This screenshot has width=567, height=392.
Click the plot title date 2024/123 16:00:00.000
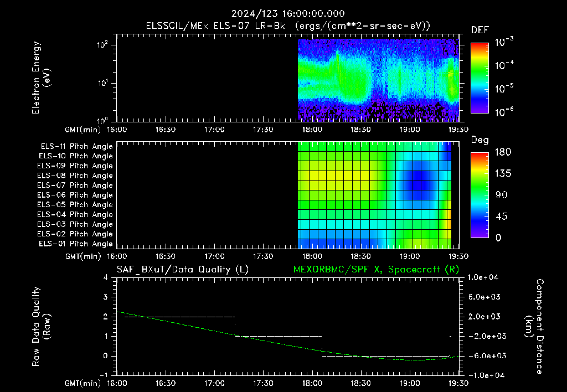pos(288,14)
